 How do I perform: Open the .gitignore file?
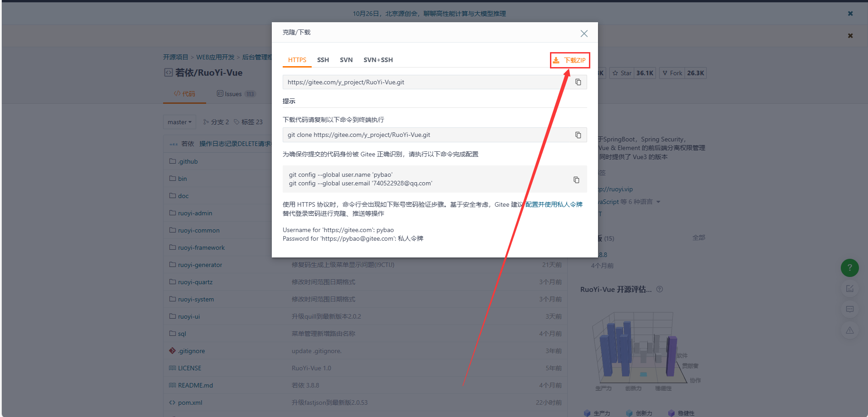click(x=191, y=351)
